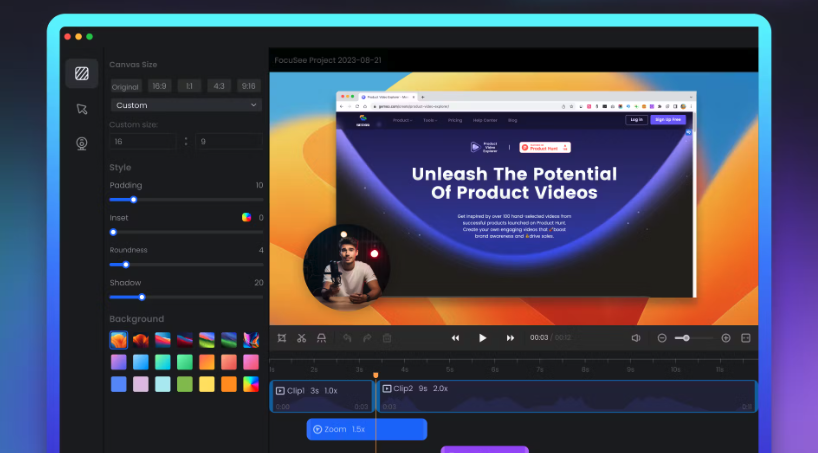The image size is (818, 453).
Task: Click the inset color picker icon
Action: click(x=246, y=218)
